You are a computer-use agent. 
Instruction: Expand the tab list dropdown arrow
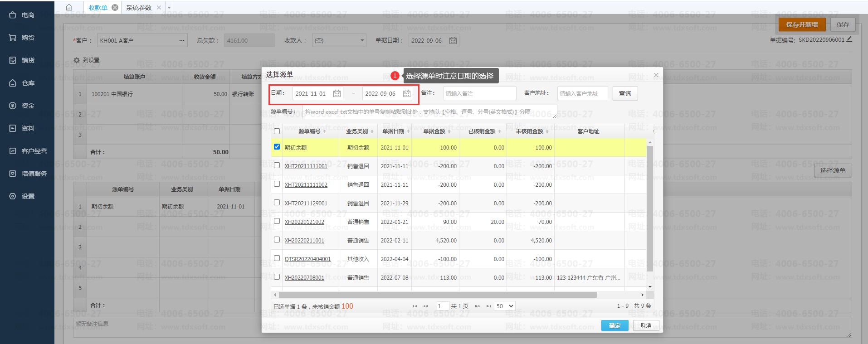coord(169,8)
